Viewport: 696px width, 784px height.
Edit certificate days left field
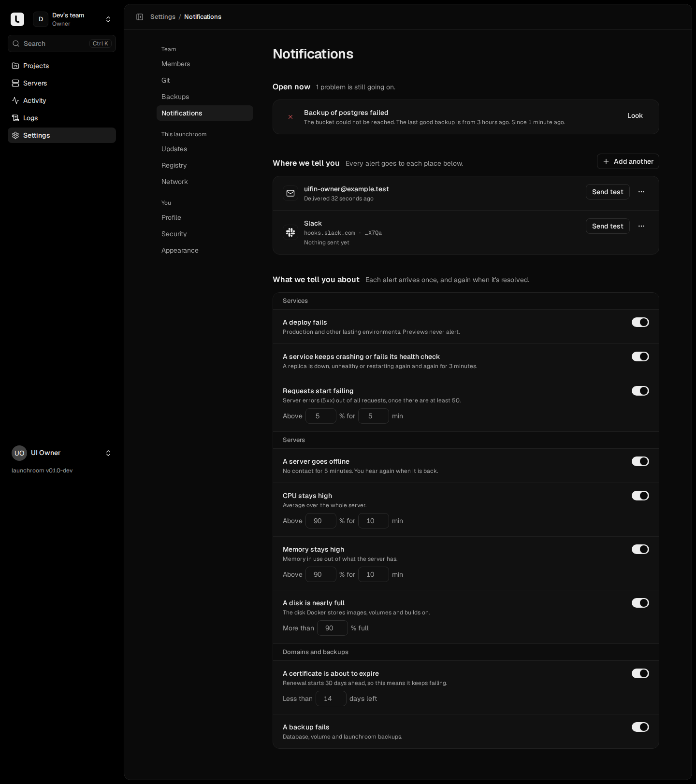[x=331, y=698]
